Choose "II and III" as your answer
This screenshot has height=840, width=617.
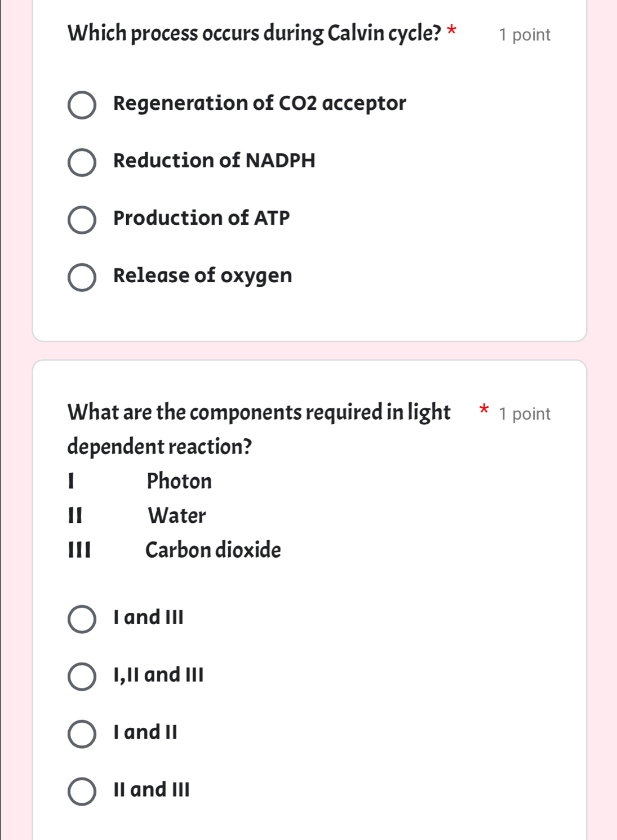[x=82, y=790]
